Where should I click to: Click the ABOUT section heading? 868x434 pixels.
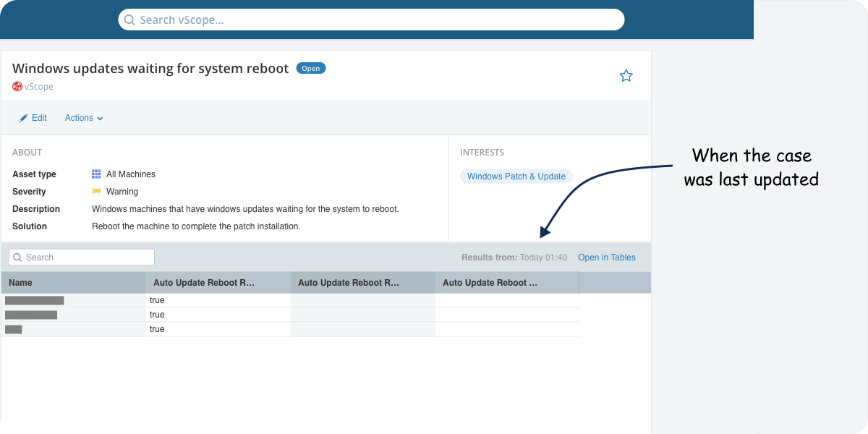(27, 153)
